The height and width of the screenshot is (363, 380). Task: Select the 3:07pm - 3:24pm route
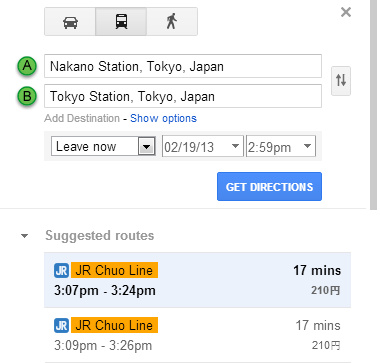197,280
